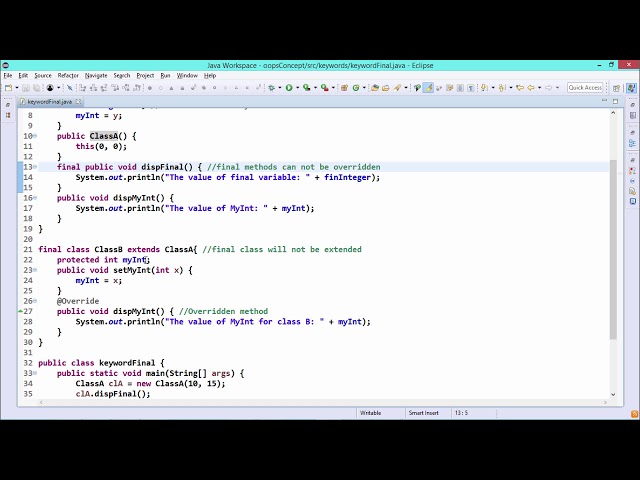Collapse the setMyInt fold at line 23

(35, 270)
